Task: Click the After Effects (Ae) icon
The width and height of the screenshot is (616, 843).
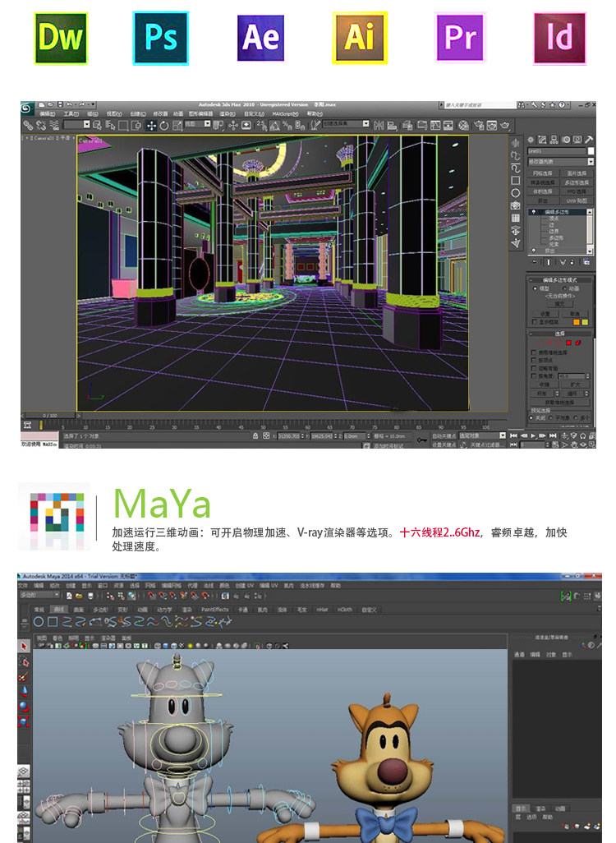Action: pyautogui.click(x=260, y=38)
